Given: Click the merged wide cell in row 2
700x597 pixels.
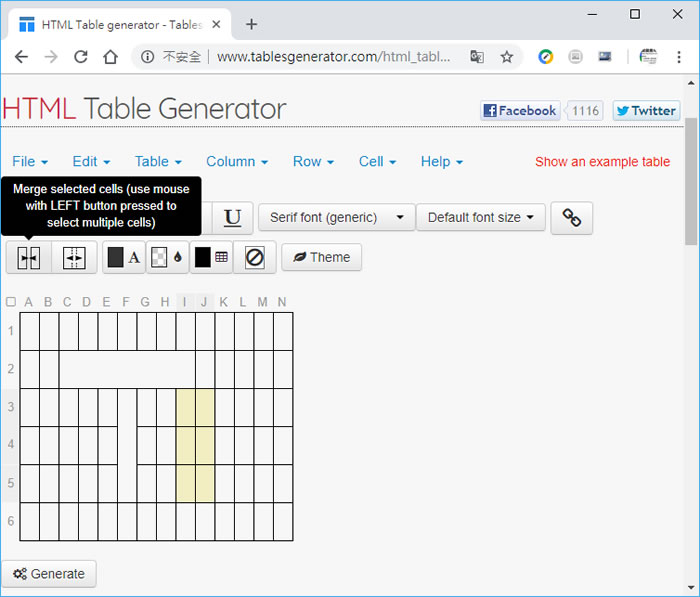Looking at the screenshot, I should (127, 369).
